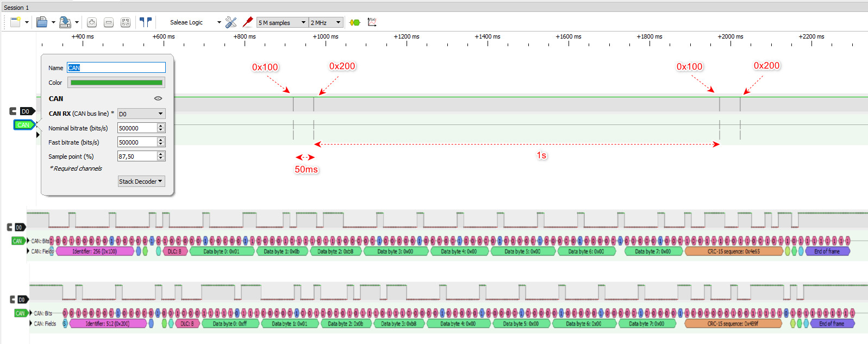
Task: Open the green Color picker button
Action: pyautogui.click(x=116, y=83)
